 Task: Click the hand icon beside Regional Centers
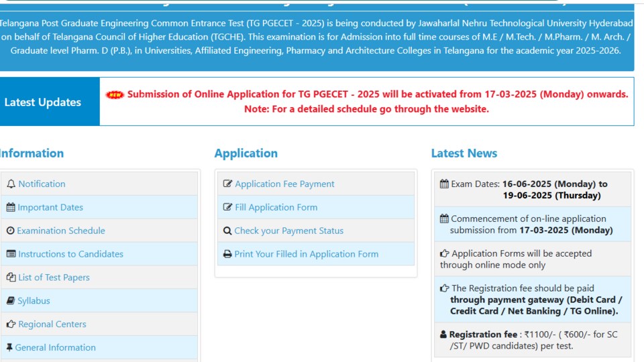[11, 324]
